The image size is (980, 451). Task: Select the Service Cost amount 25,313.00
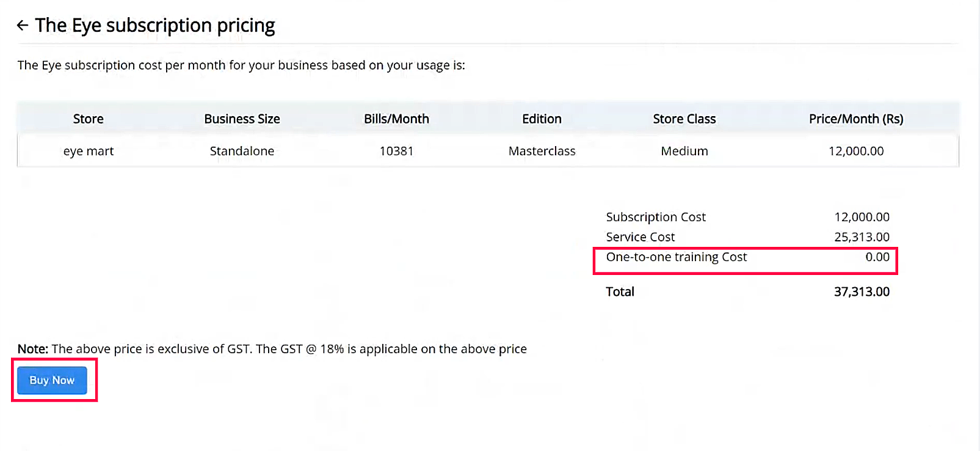coord(862,237)
